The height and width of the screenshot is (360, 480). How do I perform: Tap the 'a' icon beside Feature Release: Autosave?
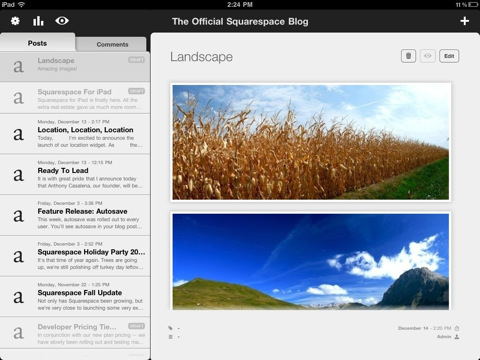pyautogui.click(x=18, y=216)
